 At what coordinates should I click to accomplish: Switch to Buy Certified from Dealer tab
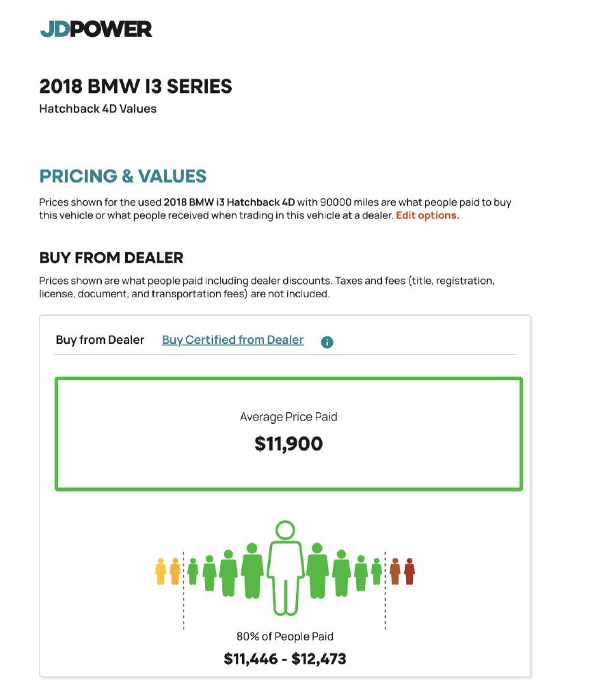(232, 340)
